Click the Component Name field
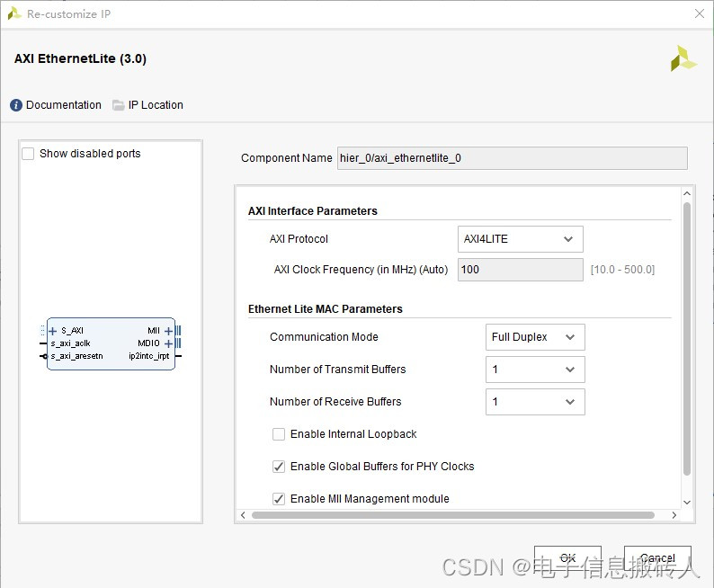The height and width of the screenshot is (588, 714). 513,158
